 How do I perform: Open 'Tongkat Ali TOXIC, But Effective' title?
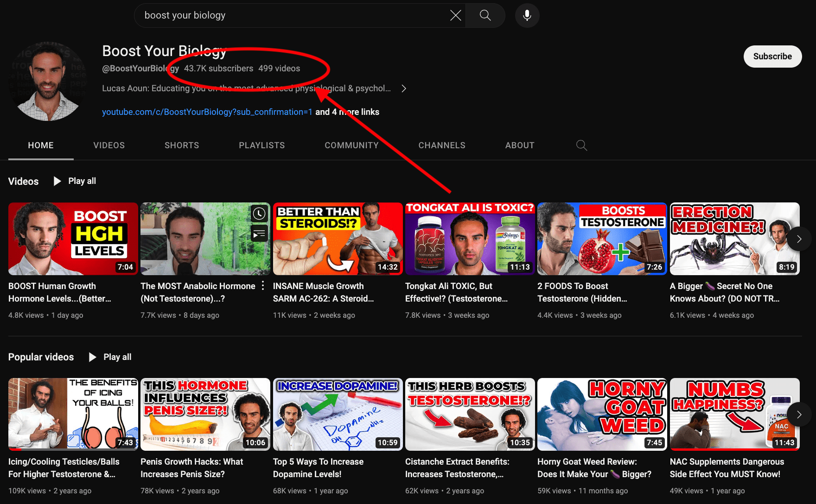(x=457, y=292)
